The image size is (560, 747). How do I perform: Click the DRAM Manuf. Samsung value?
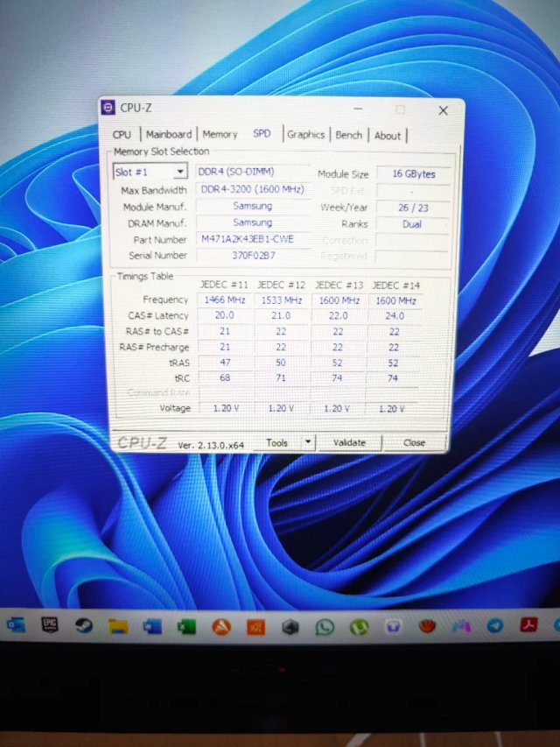(253, 222)
